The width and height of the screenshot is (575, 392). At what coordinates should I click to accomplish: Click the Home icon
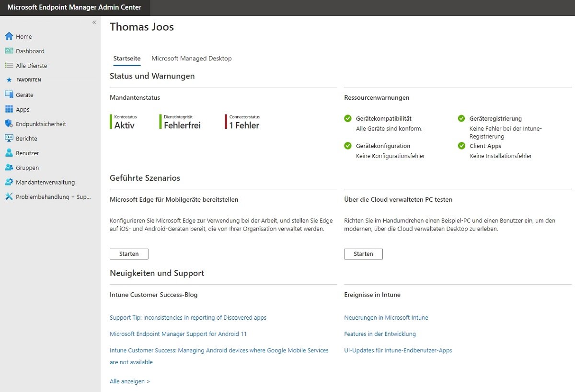(9, 36)
